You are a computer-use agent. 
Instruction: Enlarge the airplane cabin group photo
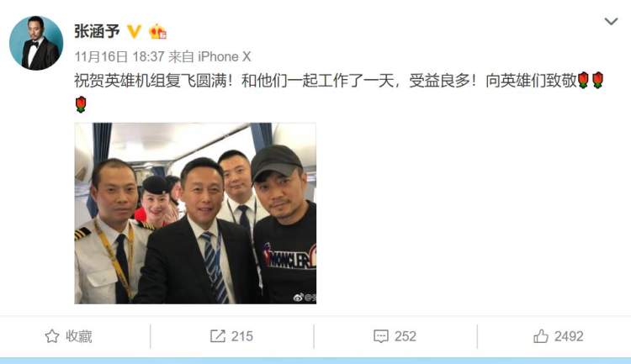click(x=195, y=214)
